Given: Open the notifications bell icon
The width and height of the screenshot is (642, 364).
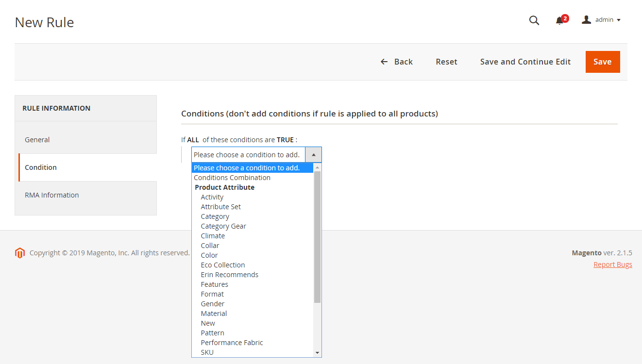Looking at the screenshot, I should 560,20.
